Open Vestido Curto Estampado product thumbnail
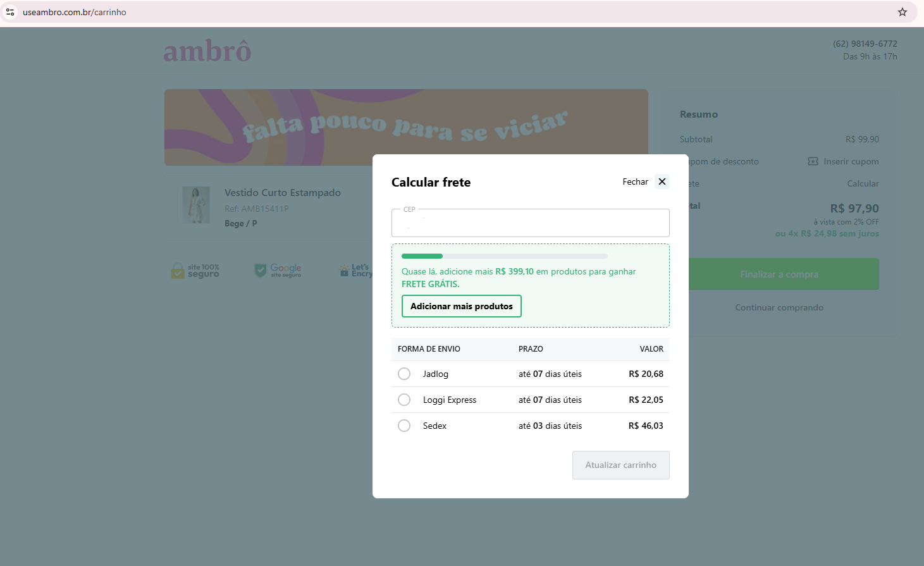The height and width of the screenshot is (566, 924). pyautogui.click(x=196, y=205)
